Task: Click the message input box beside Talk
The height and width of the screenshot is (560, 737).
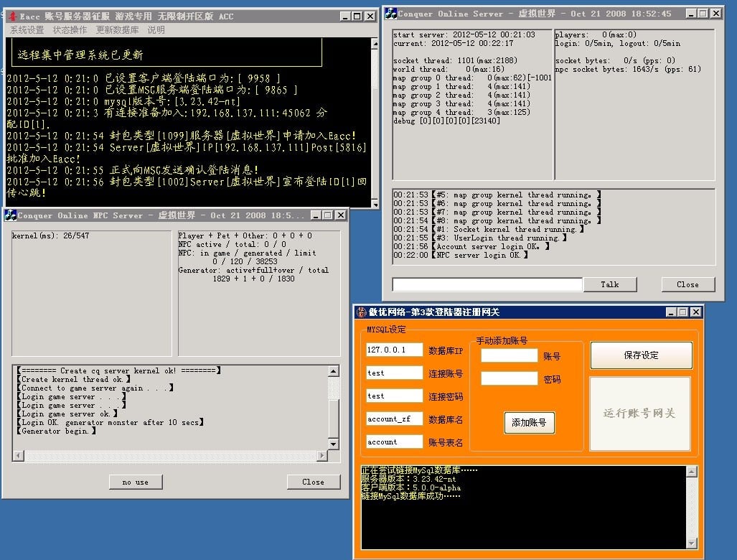Action: click(x=487, y=284)
